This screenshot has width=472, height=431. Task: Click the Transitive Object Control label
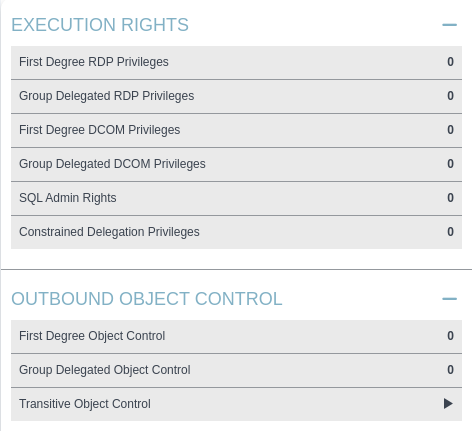click(85, 404)
